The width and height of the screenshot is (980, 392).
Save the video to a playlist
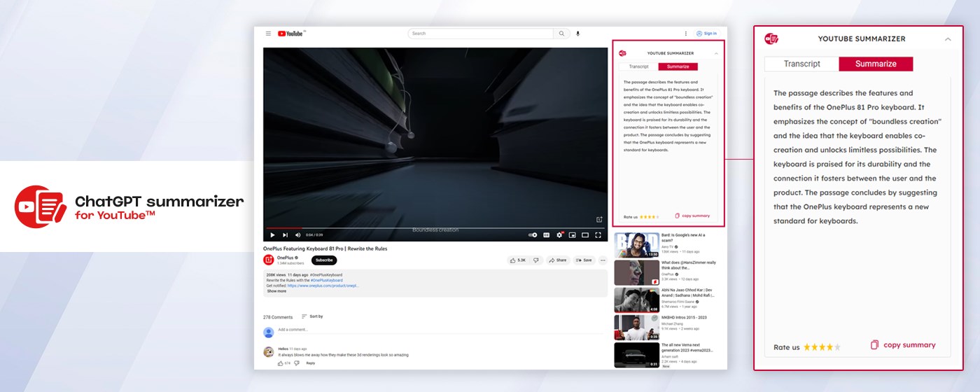coord(584,260)
